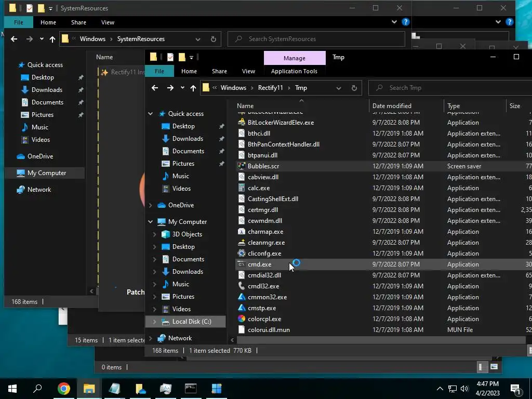Click the taskbar clock showing 4:47 PM

click(487, 388)
